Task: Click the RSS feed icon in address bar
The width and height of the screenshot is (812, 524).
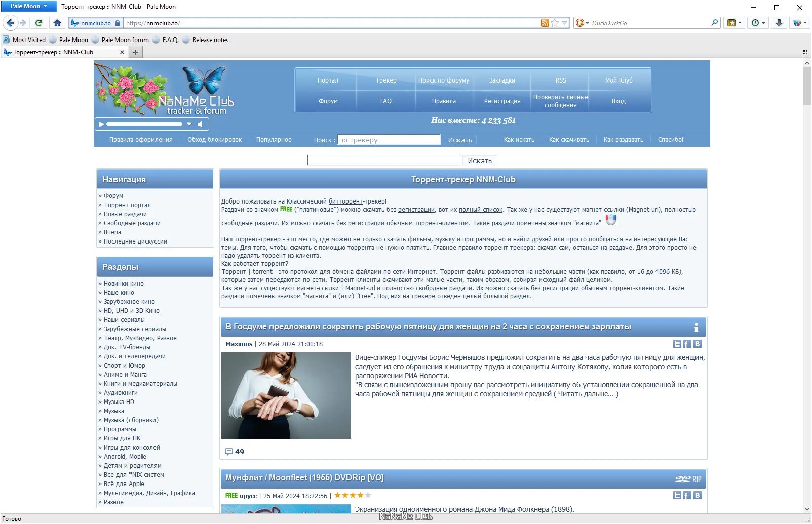Action: [x=545, y=23]
